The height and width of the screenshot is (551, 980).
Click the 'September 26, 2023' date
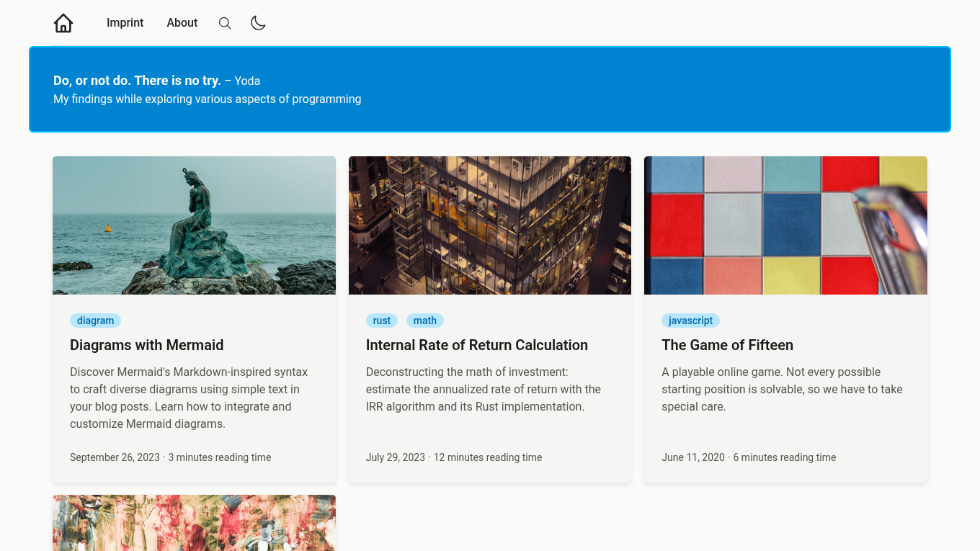coord(115,457)
